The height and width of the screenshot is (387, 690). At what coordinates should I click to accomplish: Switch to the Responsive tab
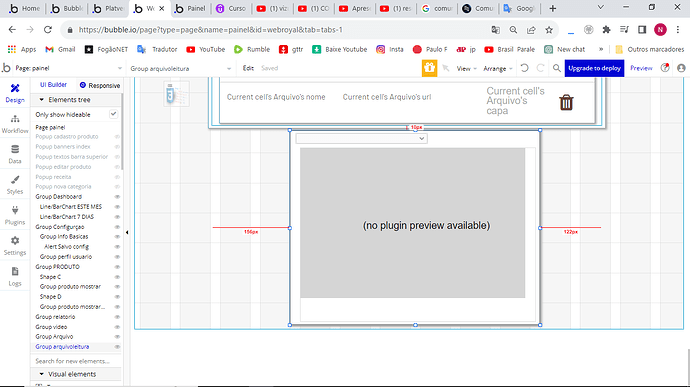tap(99, 85)
